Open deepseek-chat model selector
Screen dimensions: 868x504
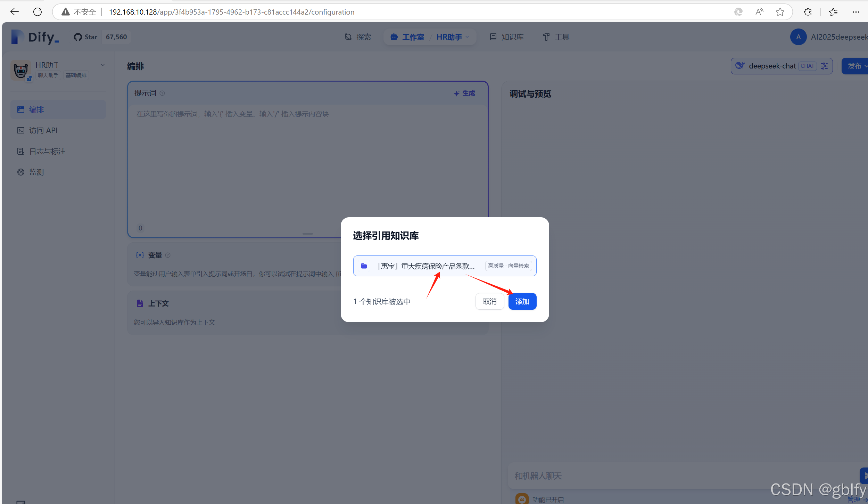pos(782,66)
